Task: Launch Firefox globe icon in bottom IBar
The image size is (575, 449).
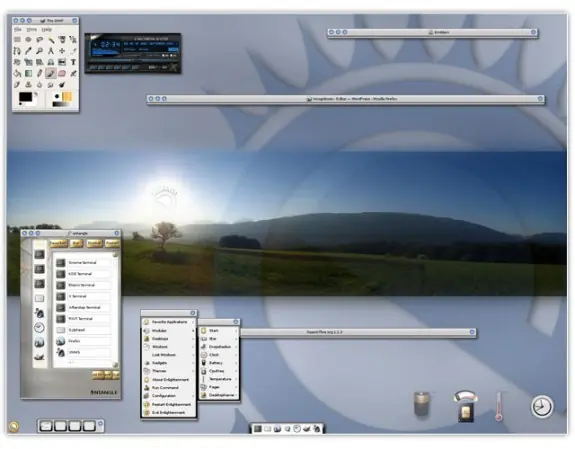Action: point(278,428)
